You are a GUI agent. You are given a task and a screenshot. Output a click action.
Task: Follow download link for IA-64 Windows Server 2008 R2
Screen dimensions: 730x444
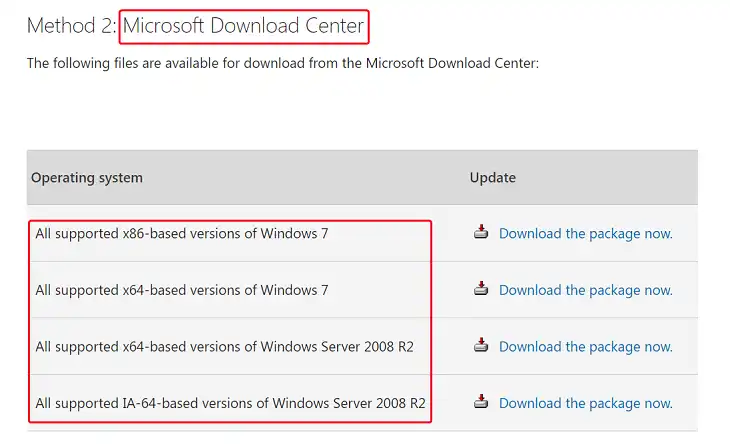click(x=586, y=404)
